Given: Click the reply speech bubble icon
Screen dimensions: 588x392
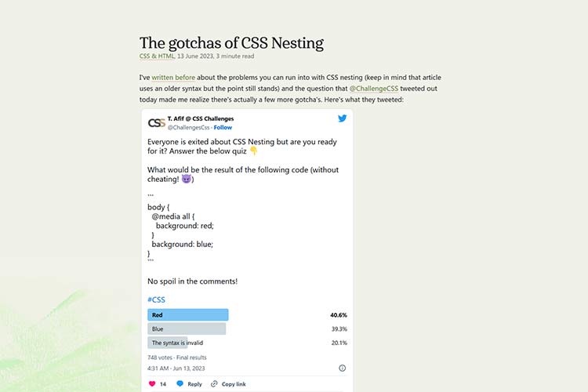Looking at the screenshot, I should coord(180,384).
